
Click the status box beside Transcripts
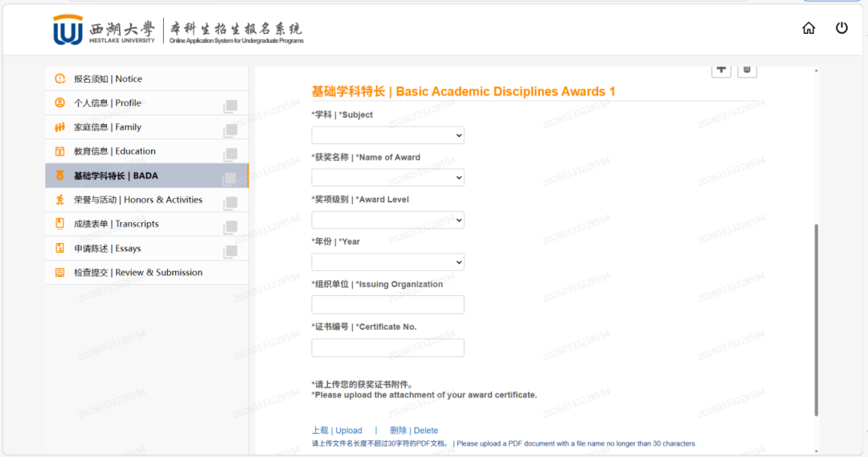pos(231,227)
